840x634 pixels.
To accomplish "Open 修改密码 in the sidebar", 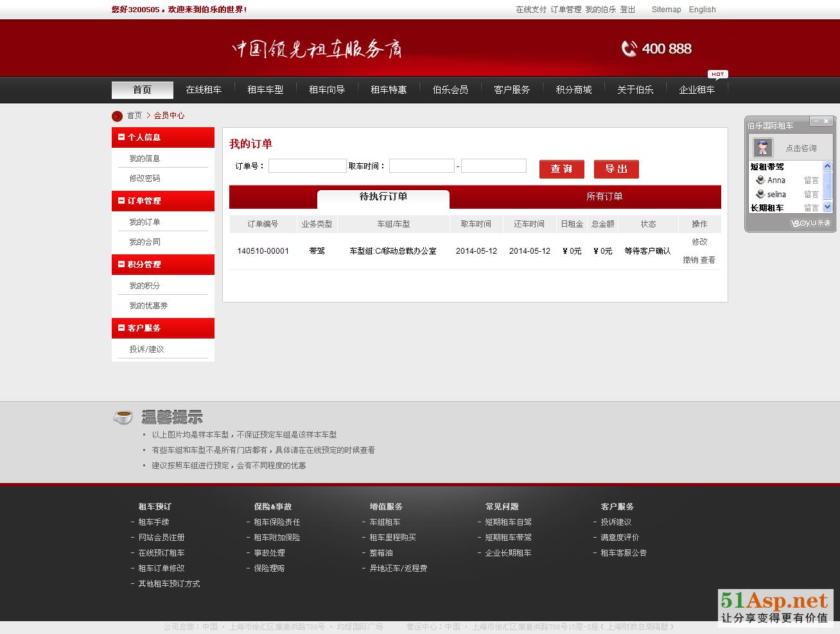I will [144, 179].
